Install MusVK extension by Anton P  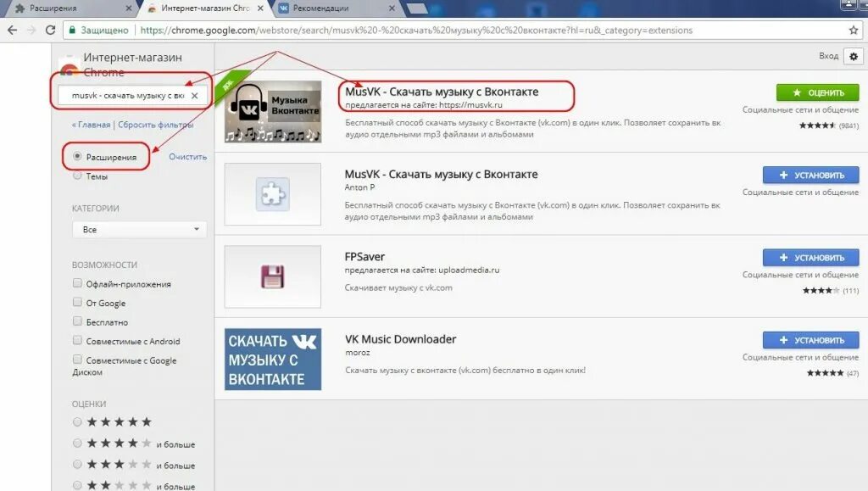[x=811, y=175]
